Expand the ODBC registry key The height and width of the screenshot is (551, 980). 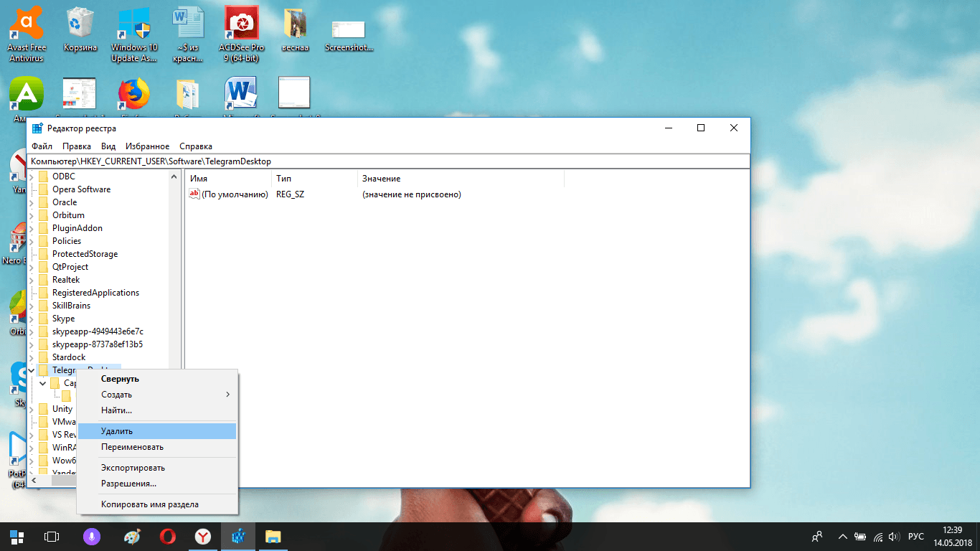pos(32,176)
